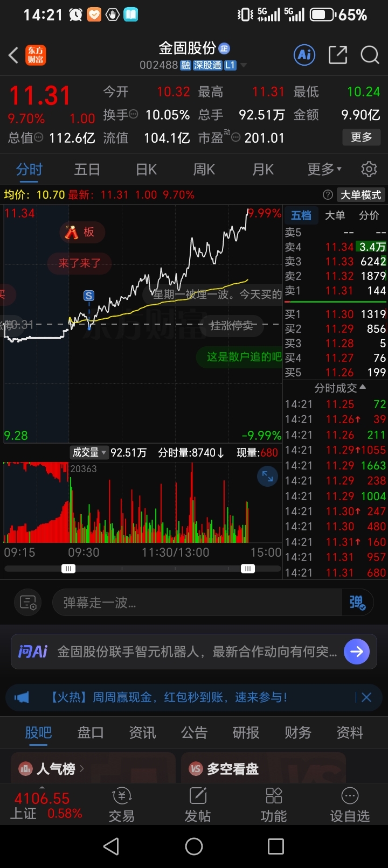388x868 pixels.
Task: Tap Android home navigation button
Action: 194,846
